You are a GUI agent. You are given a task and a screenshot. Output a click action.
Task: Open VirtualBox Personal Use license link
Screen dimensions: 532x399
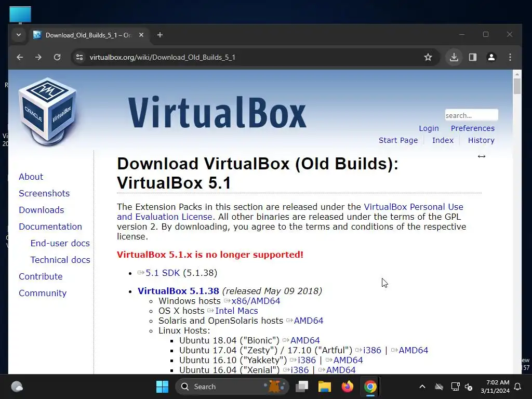point(413,207)
